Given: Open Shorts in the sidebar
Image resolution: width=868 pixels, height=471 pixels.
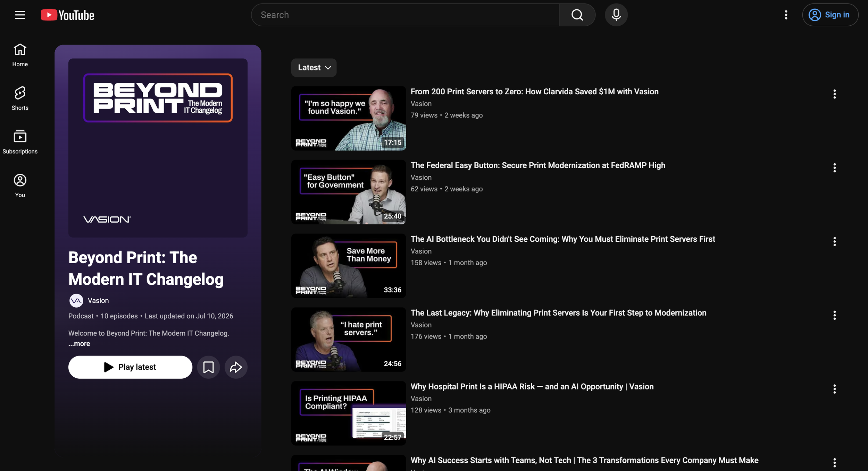Looking at the screenshot, I should tap(20, 99).
